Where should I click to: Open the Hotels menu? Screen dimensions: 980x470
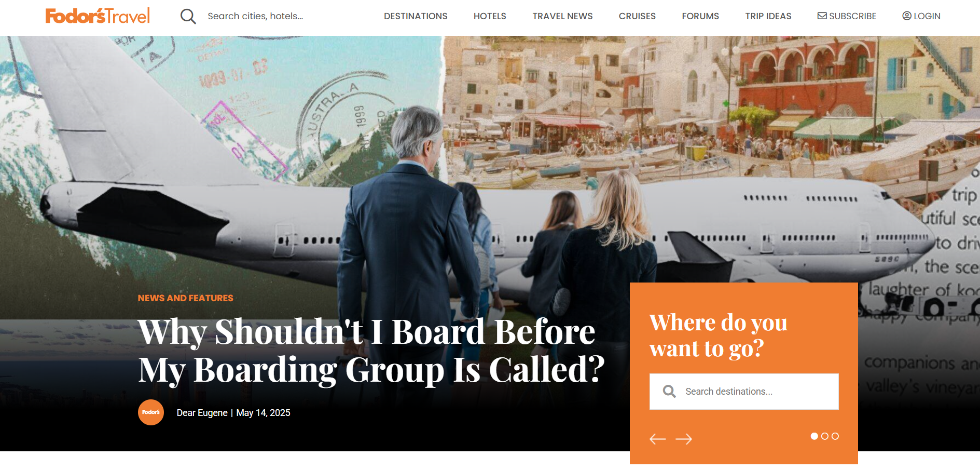coord(490,16)
